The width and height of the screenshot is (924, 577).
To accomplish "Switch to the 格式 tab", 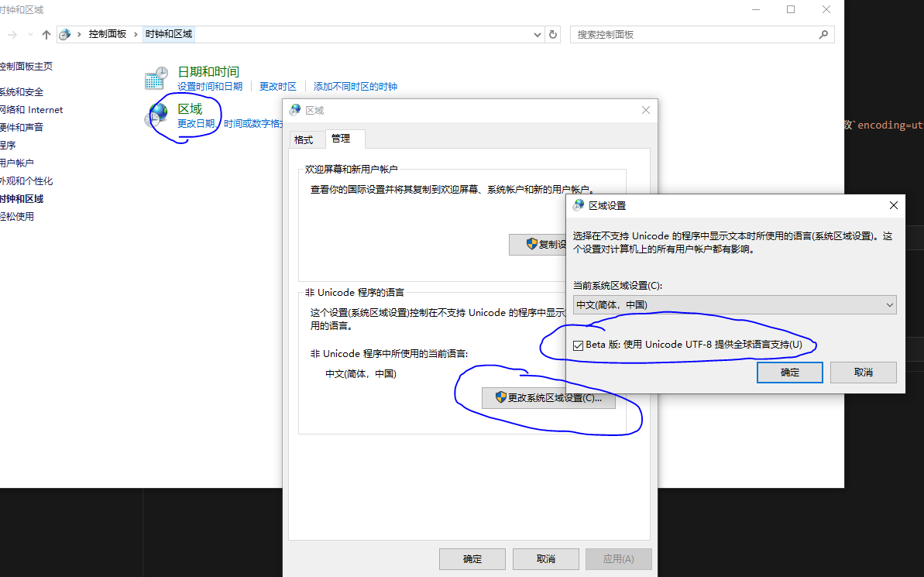I will point(304,139).
